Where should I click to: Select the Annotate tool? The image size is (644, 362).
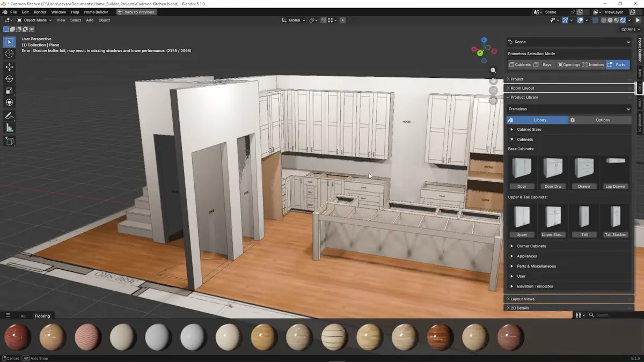point(9,116)
